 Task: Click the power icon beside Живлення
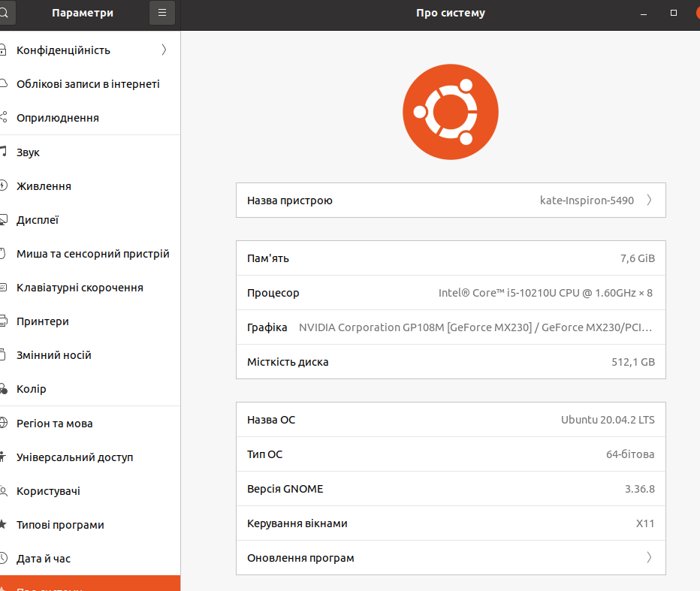[3, 185]
